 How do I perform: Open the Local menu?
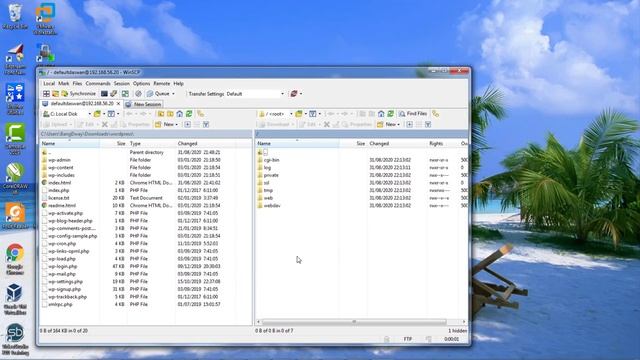[x=49, y=83]
